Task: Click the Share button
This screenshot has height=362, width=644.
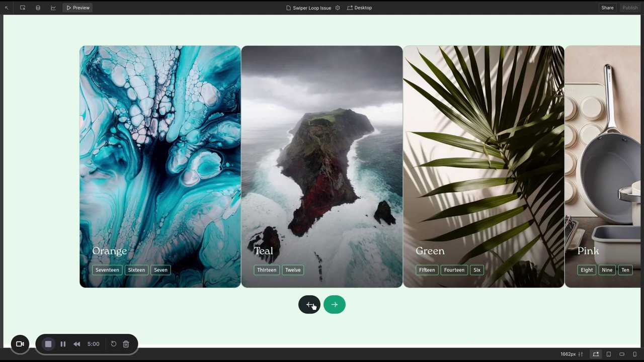Action: click(x=607, y=8)
